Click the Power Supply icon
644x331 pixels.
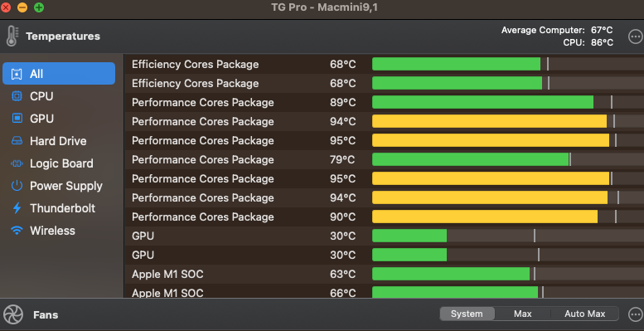(x=17, y=186)
